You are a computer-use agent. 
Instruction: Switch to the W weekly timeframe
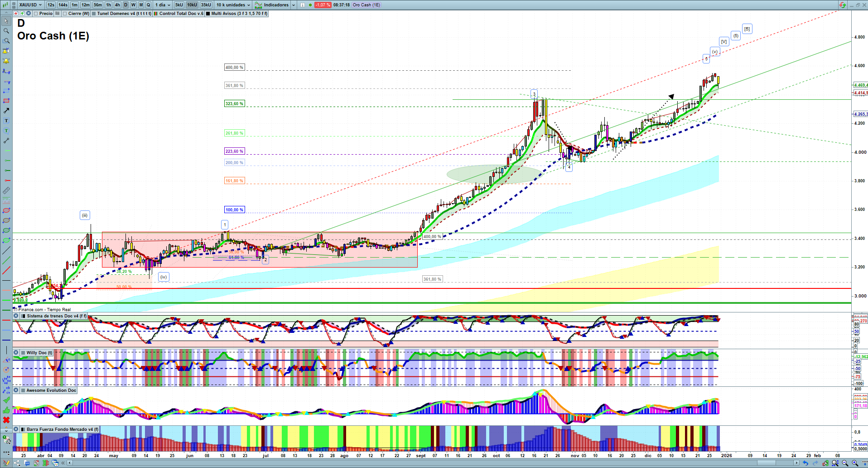pos(133,5)
